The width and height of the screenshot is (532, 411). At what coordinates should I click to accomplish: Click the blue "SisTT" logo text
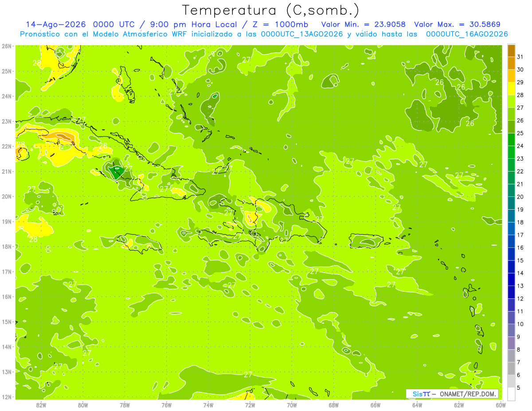pos(421,394)
